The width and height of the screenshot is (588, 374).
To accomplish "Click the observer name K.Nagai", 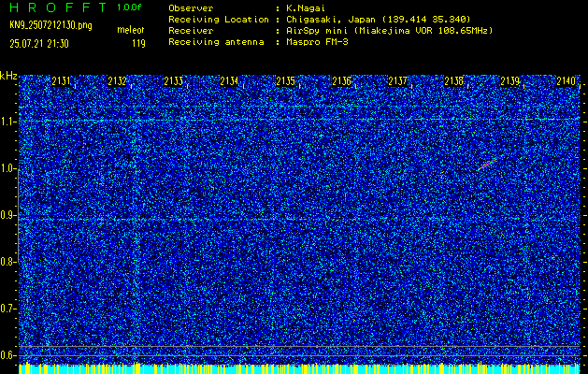I will 305,8.
